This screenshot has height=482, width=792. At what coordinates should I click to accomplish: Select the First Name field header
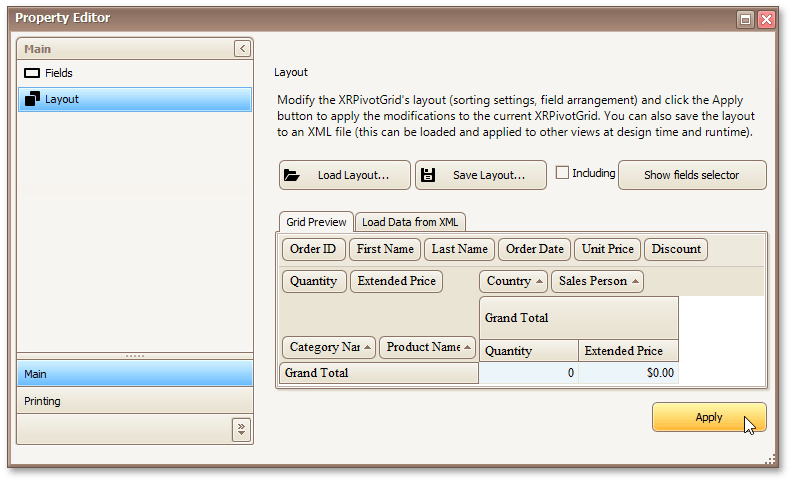point(385,250)
